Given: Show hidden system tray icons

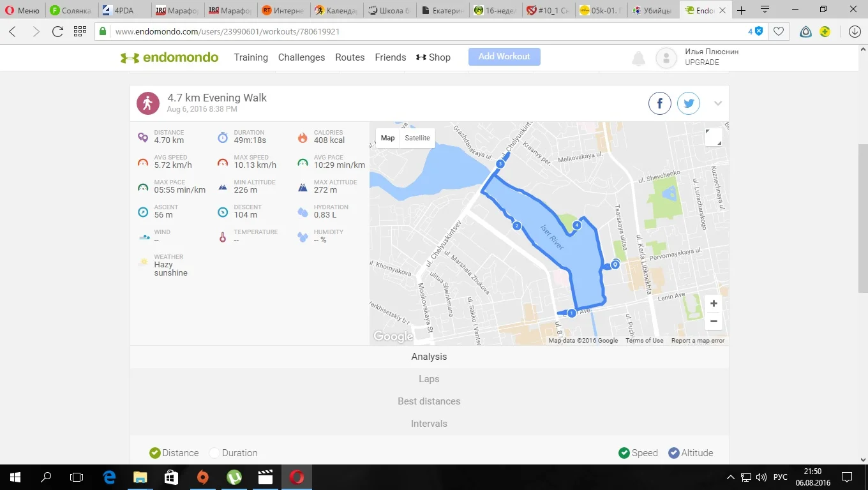Looking at the screenshot, I should click(x=730, y=477).
